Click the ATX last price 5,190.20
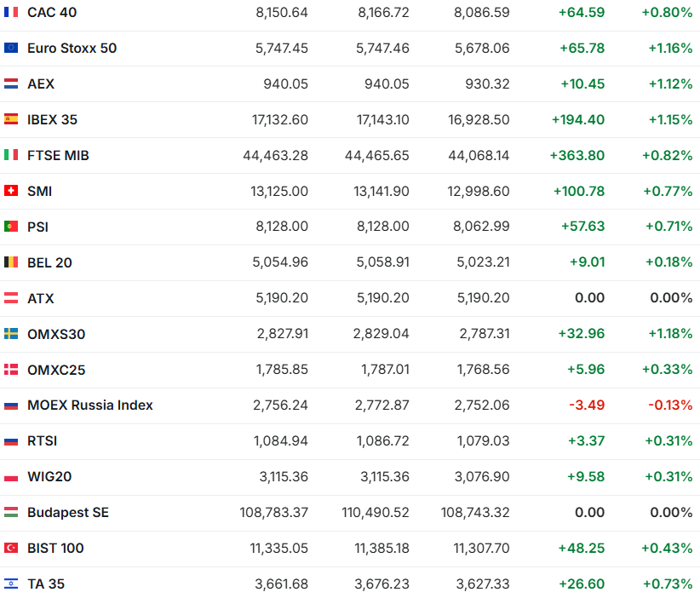 point(280,299)
